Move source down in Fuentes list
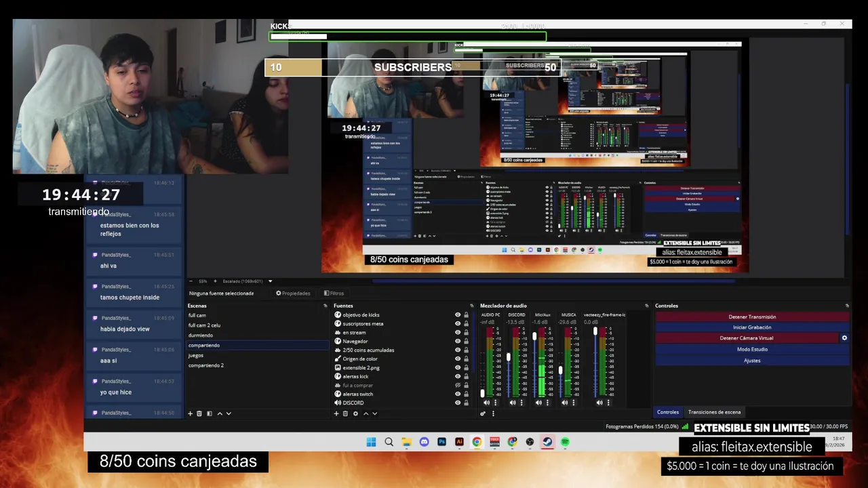 pyautogui.click(x=375, y=413)
